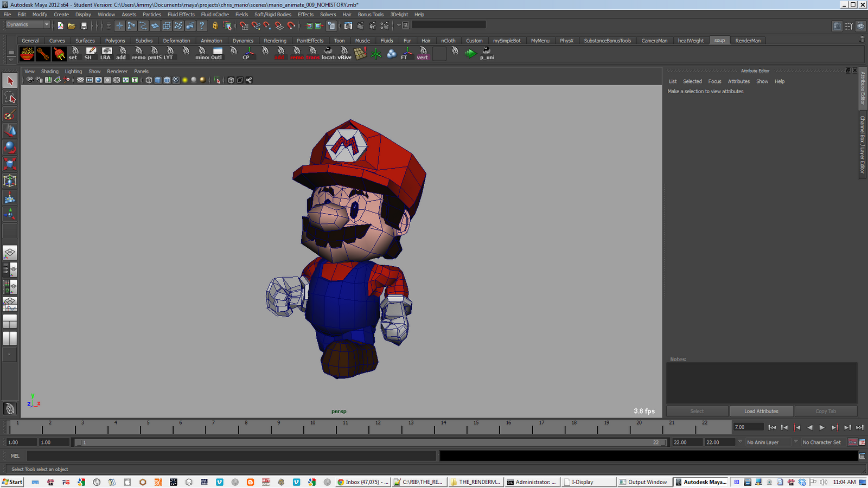
Task: Open the Fluid Effects menu
Action: (181, 15)
